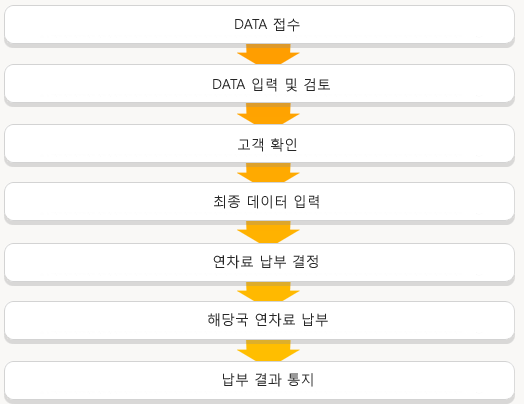The height and width of the screenshot is (404, 524).
Task: Select the 연차료 납부 결정 box
Action: tap(259, 262)
